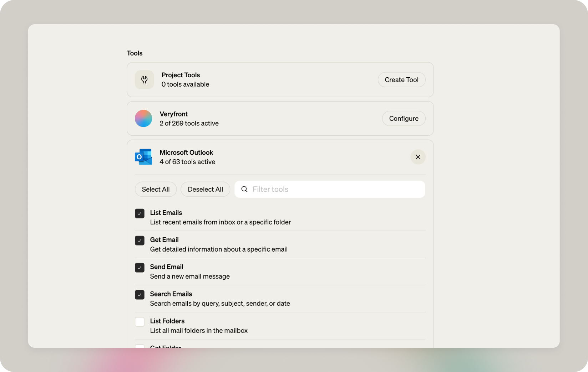Click '2 of 269 tools active' text
The height and width of the screenshot is (372, 588).
[189, 123]
